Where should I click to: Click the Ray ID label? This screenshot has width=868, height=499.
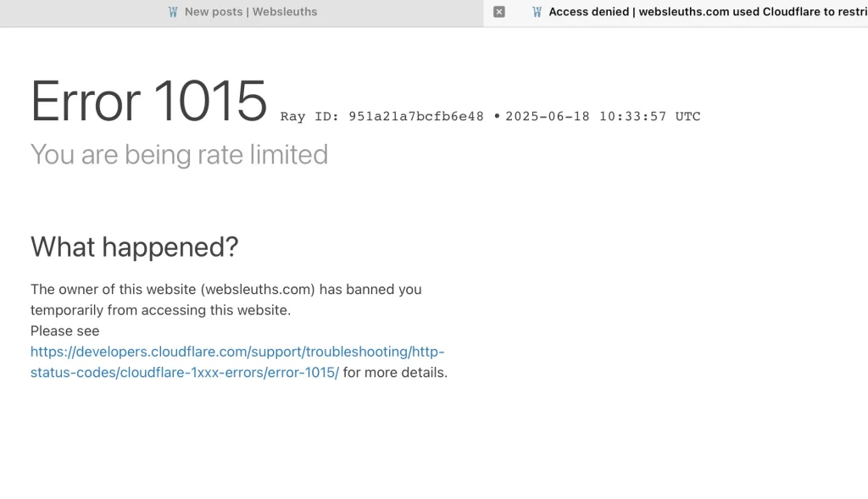point(309,117)
